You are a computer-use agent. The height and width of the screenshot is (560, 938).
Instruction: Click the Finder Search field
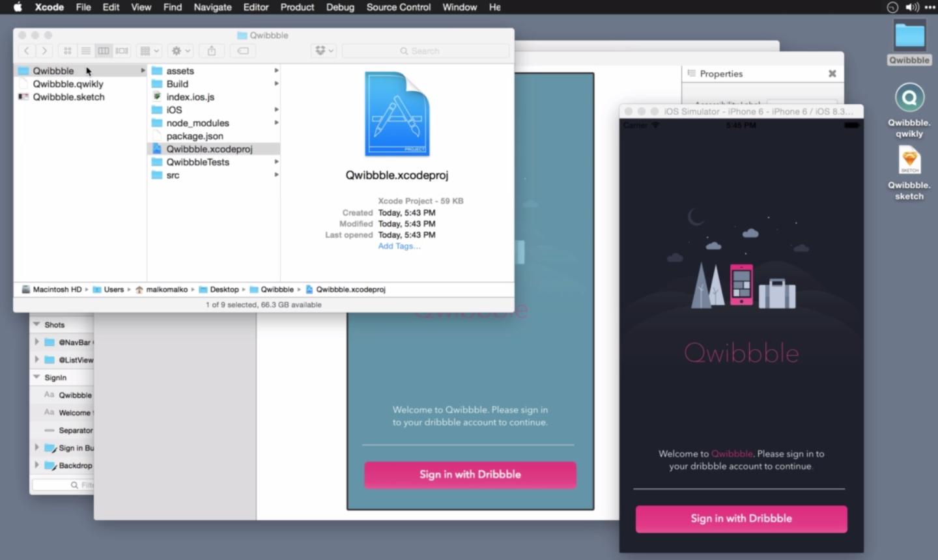pyautogui.click(x=425, y=51)
